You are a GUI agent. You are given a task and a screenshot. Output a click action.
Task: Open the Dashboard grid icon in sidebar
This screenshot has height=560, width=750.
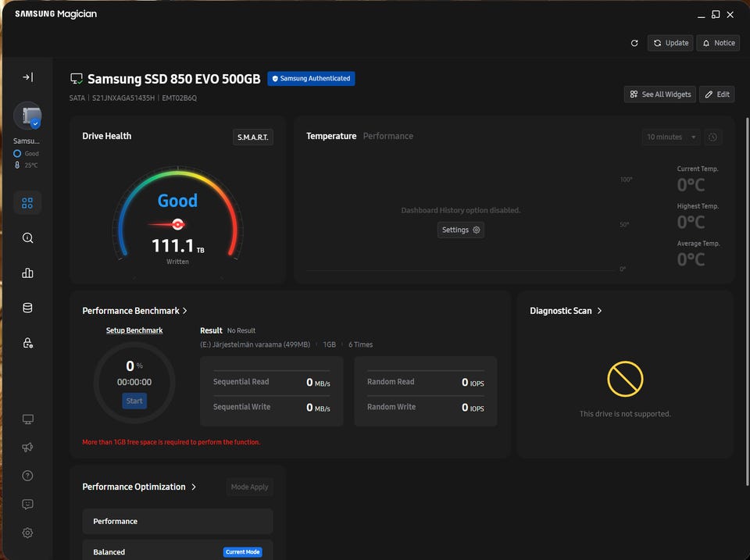tap(27, 203)
